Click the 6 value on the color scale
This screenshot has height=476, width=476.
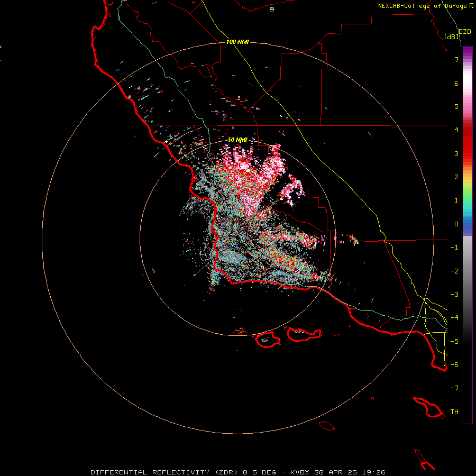(x=456, y=83)
